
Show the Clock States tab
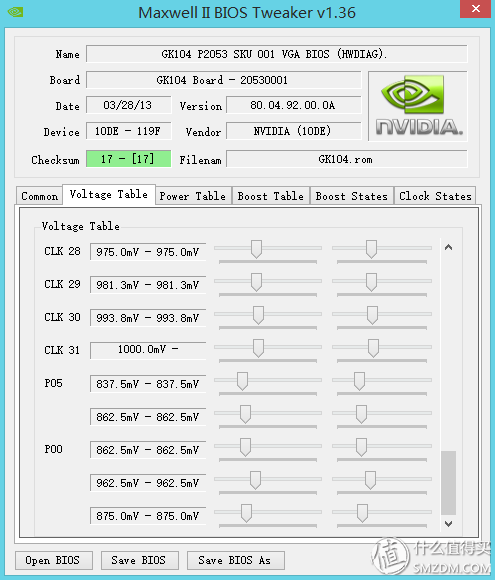[x=435, y=196]
